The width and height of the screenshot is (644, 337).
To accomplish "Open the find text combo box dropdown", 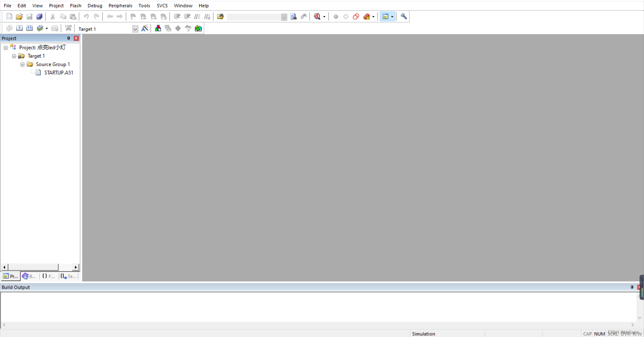I will [284, 17].
